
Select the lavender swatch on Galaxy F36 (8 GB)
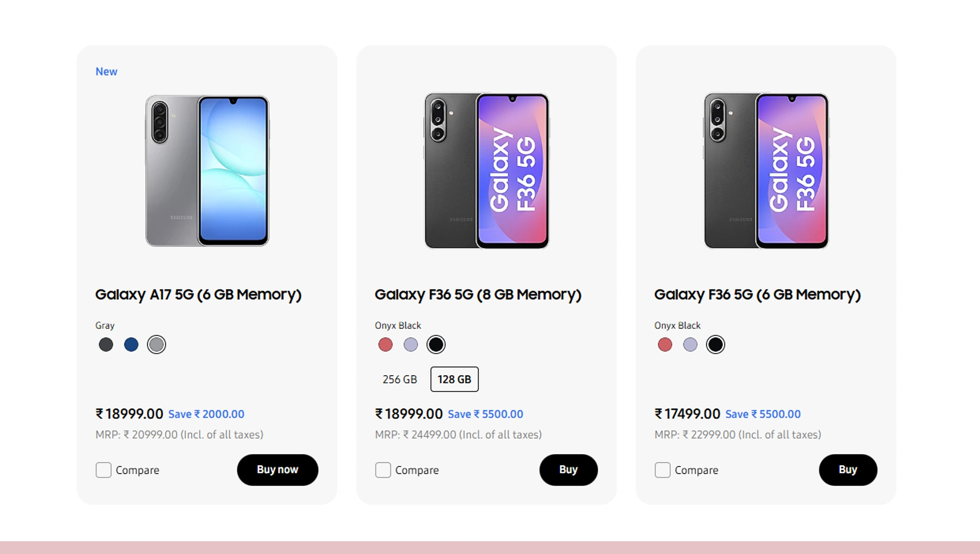click(410, 344)
